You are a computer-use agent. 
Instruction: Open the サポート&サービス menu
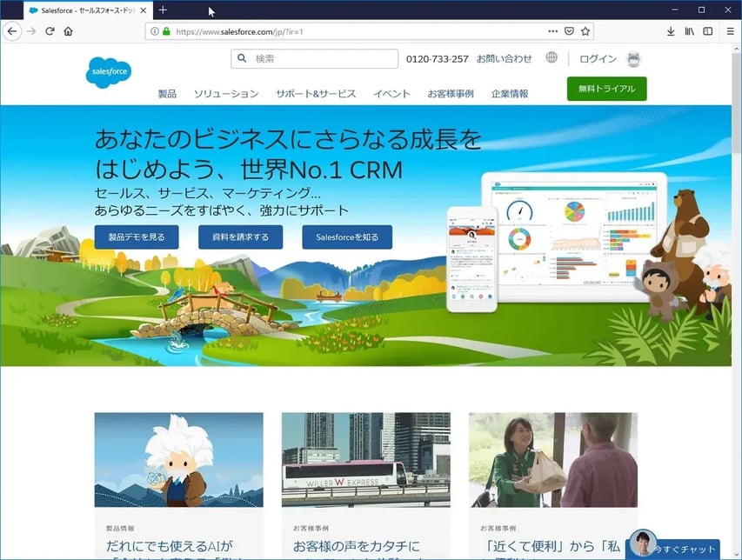316,94
